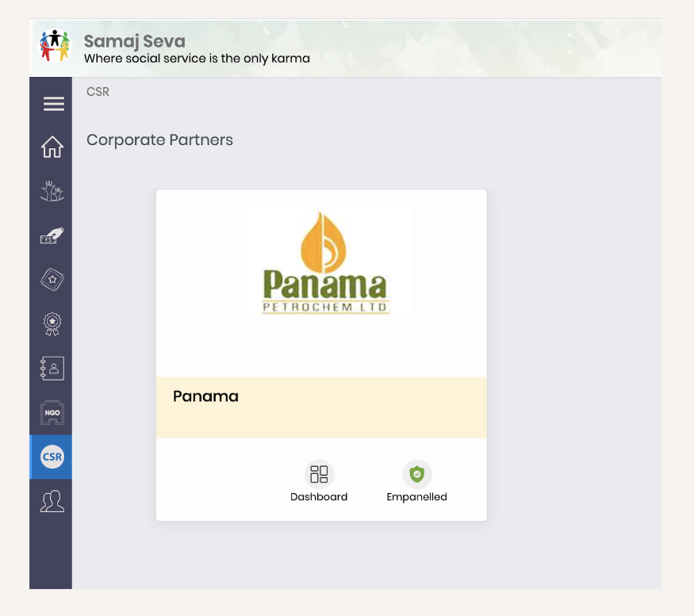Click the Panama partner name

[205, 396]
